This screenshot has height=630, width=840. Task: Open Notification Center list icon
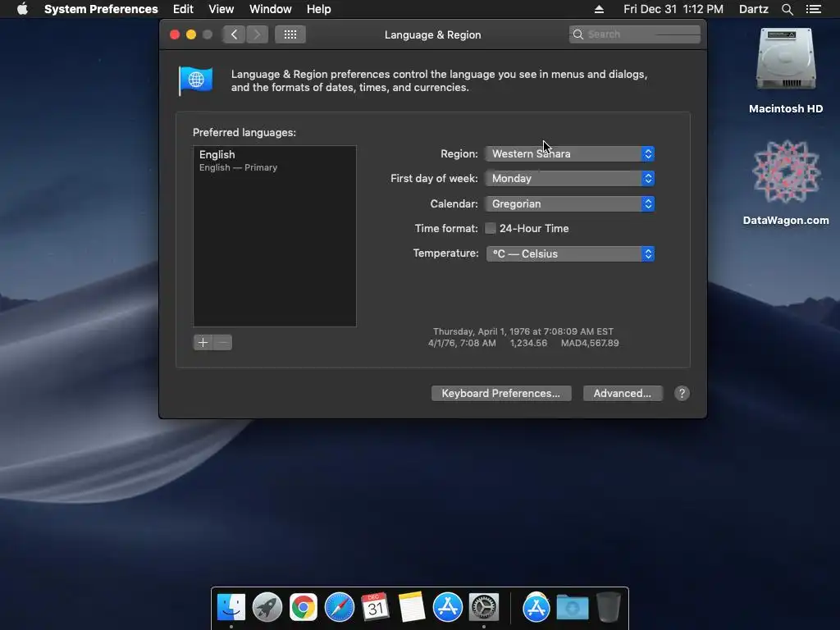(x=814, y=9)
